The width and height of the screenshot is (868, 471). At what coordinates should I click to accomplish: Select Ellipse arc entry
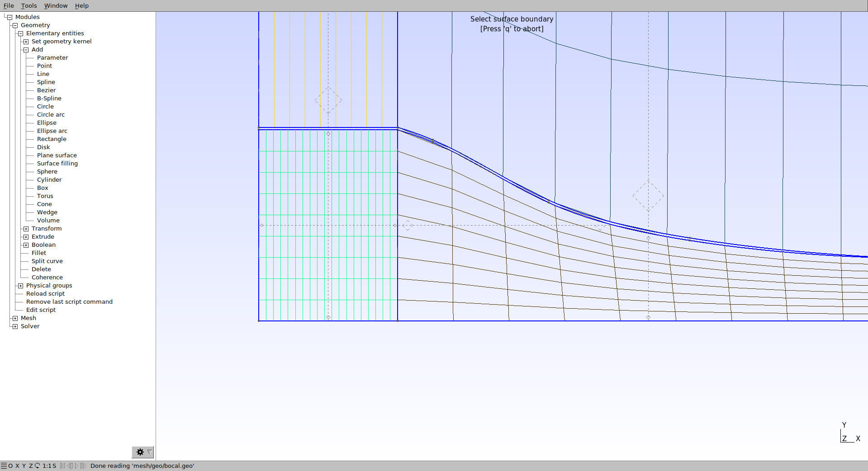click(x=52, y=131)
